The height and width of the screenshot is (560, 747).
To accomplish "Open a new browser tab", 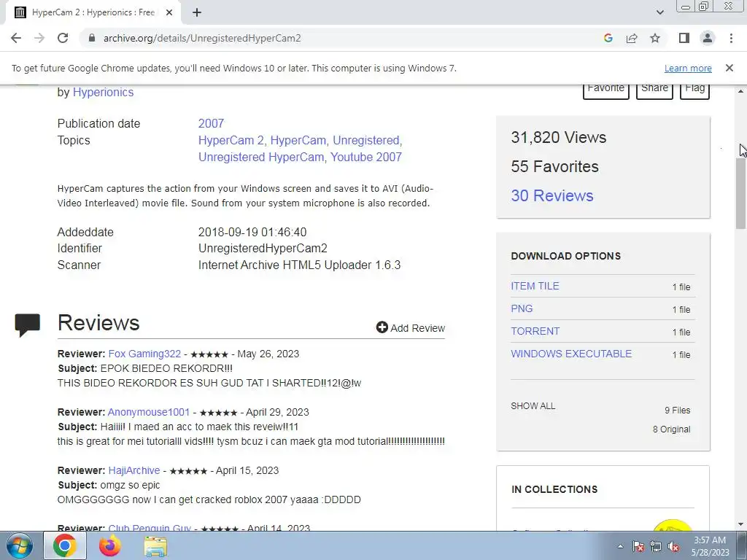I will click(x=197, y=12).
